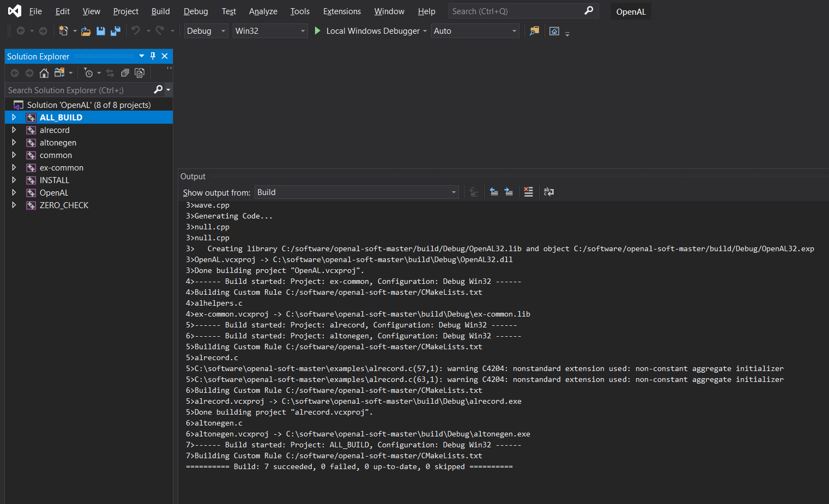Open the Extensions menu
Screen dimensions: 829x504
point(342,11)
